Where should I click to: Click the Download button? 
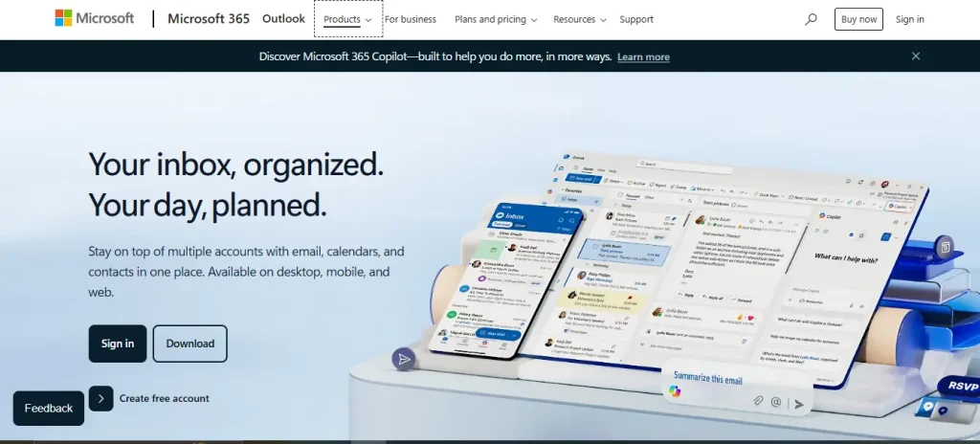(x=190, y=344)
